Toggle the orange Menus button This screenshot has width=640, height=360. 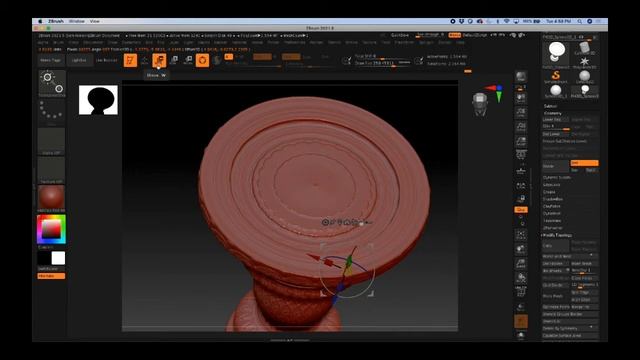(454, 35)
